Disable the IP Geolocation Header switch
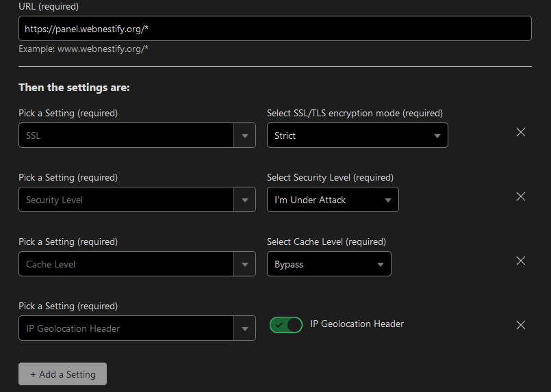Viewport: 551px width, 392px height. coord(286,325)
